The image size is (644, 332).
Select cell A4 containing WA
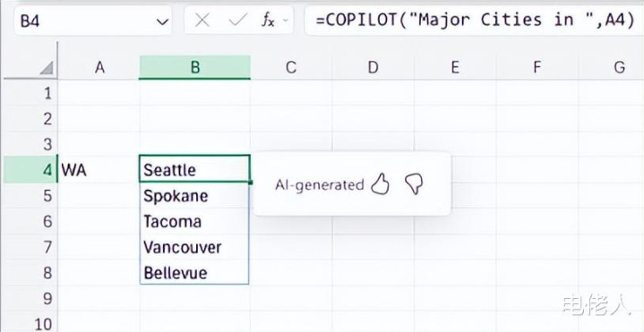(x=99, y=170)
